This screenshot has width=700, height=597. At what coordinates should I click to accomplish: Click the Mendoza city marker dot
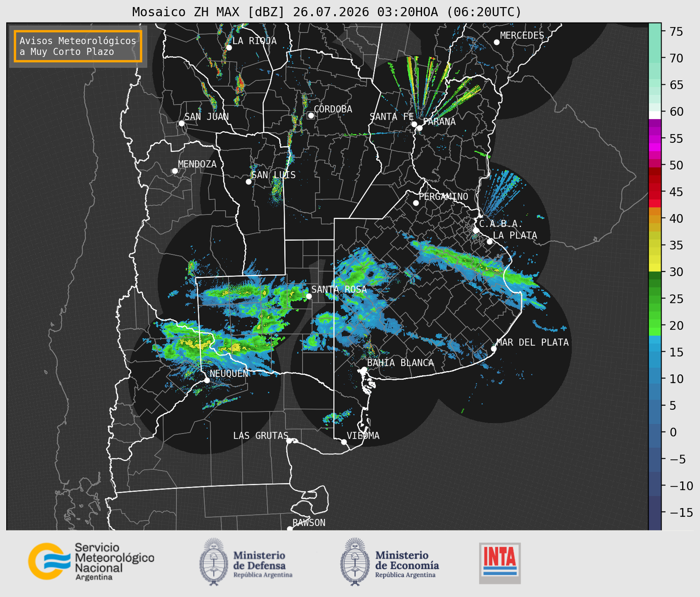point(175,171)
